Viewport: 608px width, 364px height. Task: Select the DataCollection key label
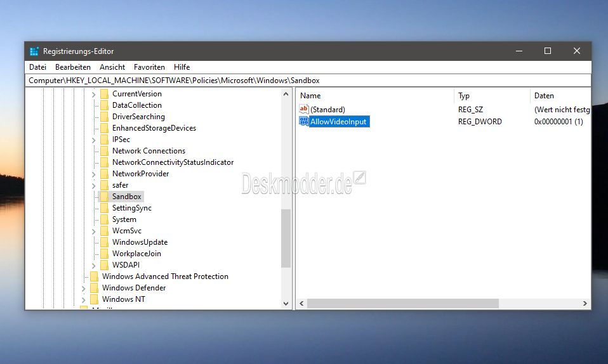pos(137,105)
